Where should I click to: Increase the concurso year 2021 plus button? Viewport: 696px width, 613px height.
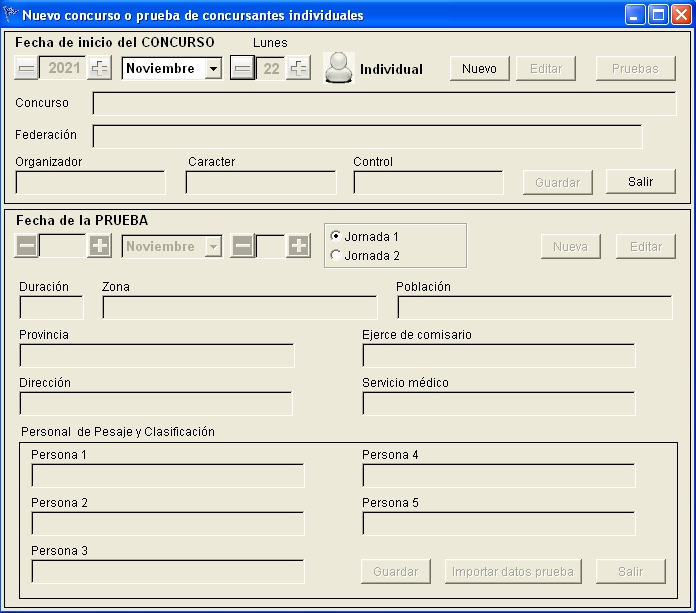100,69
